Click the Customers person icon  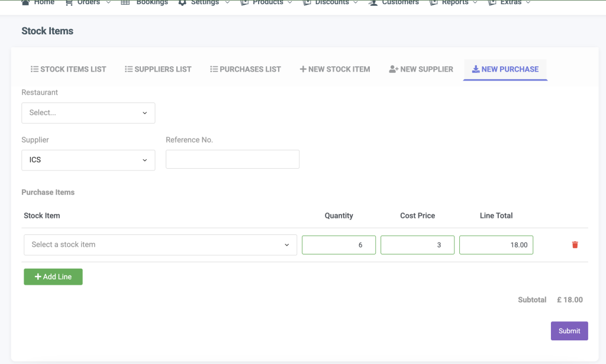click(x=373, y=2)
